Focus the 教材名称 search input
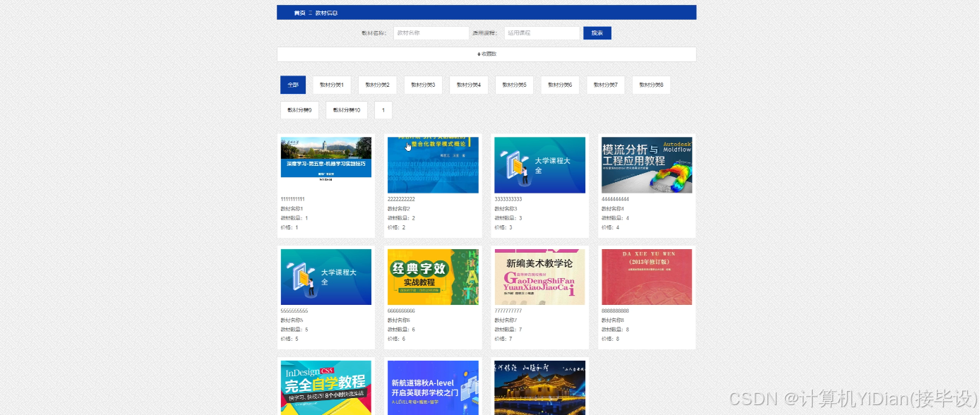Image resolution: width=980 pixels, height=415 pixels. (431, 33)
